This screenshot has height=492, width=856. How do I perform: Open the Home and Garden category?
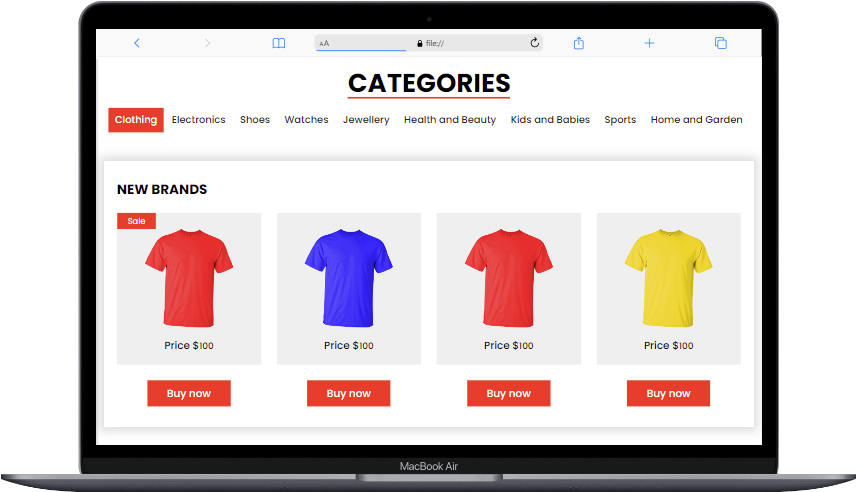coord(696,120)
